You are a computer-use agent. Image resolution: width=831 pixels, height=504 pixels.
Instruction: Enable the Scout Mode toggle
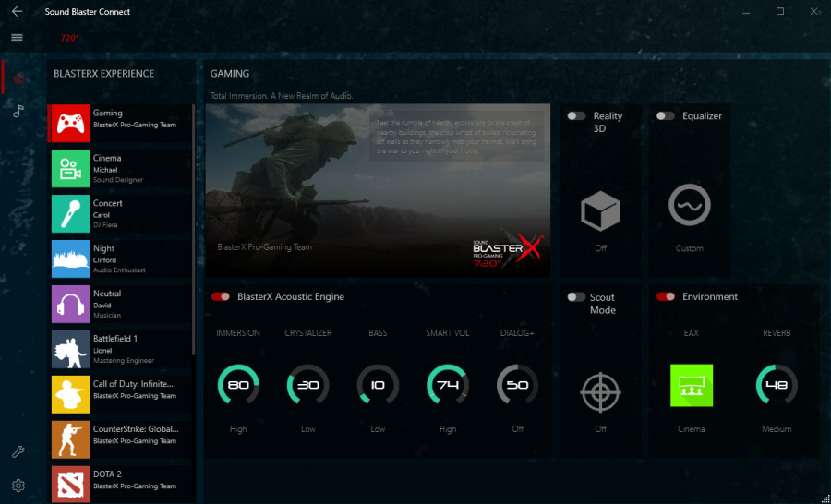(576, 297)
